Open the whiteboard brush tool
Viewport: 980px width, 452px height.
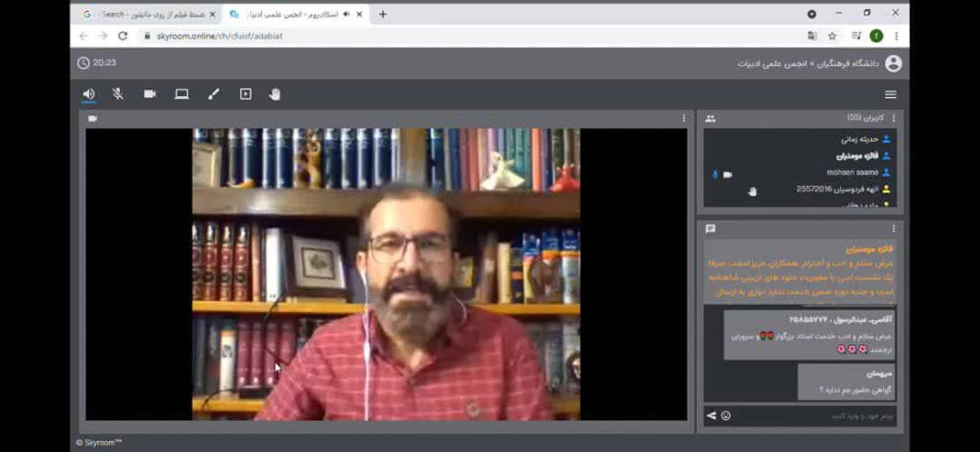tap(214, 94)
